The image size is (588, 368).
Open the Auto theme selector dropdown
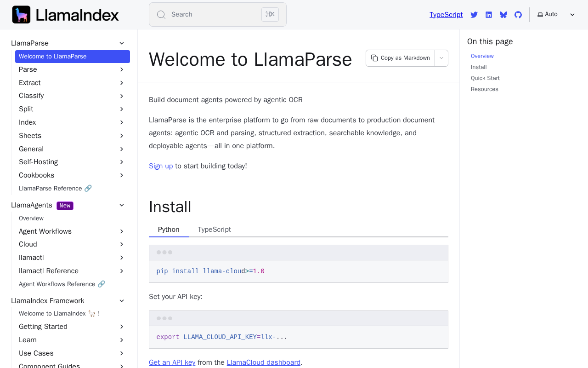click(x=556, y=14)
